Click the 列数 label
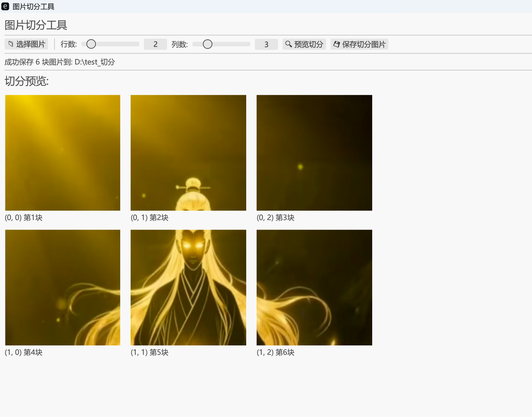Screen dimensions: 532x417 coord(180,44)
